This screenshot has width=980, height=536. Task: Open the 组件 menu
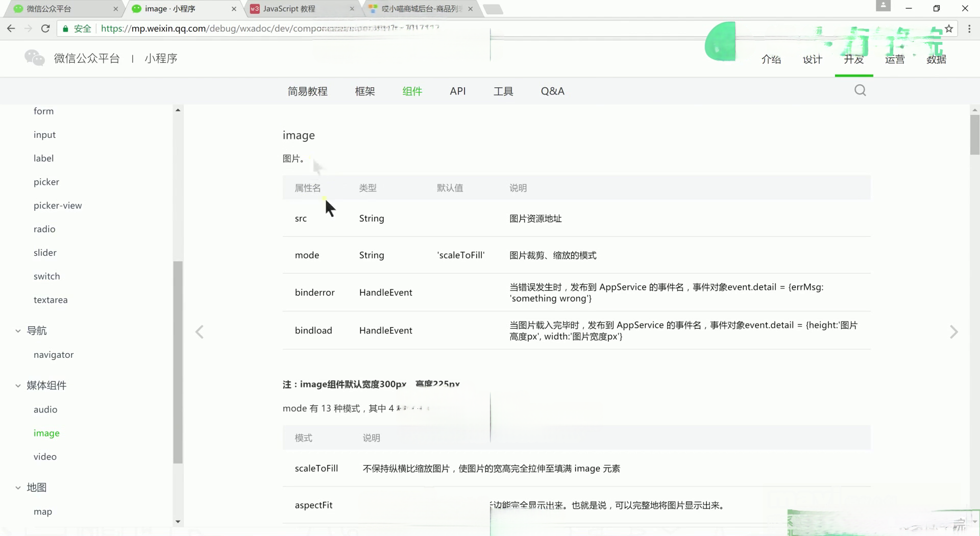point(412,91)
